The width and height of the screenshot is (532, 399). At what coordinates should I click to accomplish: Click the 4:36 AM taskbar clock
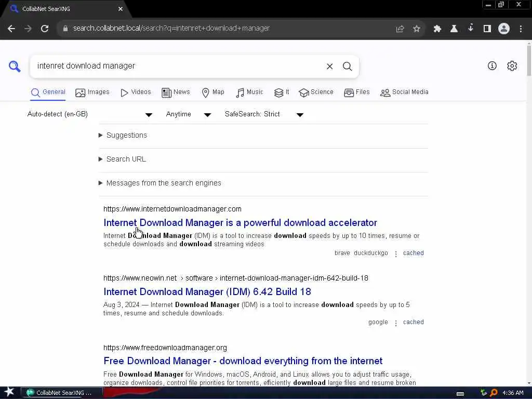tap(513, 393)
